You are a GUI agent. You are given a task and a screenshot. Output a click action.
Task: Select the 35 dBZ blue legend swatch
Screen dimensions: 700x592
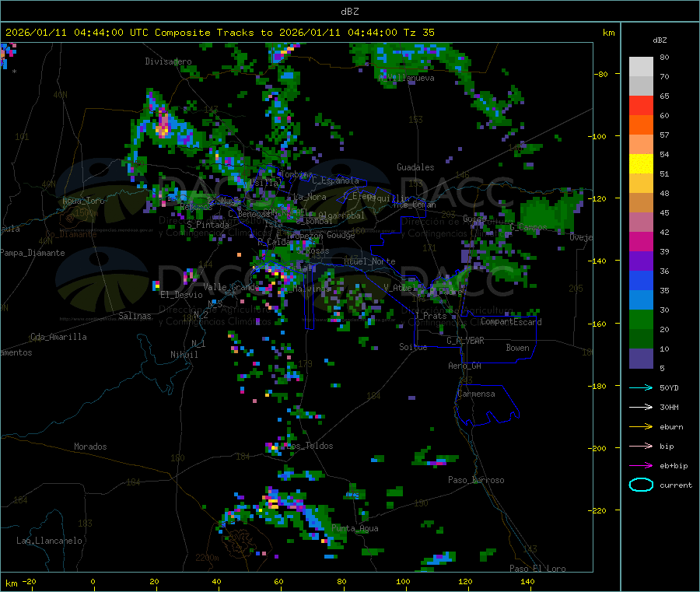[641, 280]
